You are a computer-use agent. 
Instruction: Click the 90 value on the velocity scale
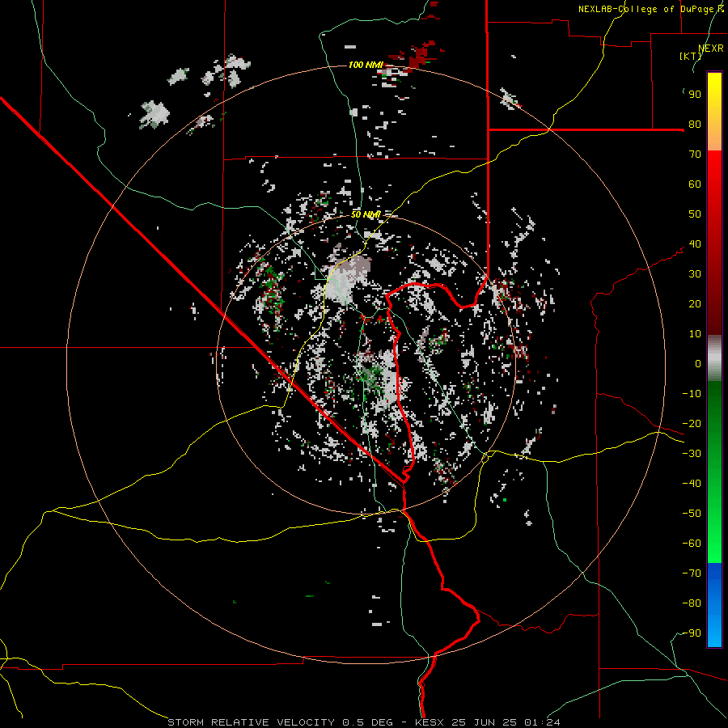pyautogui.click(x=695, y=95)
